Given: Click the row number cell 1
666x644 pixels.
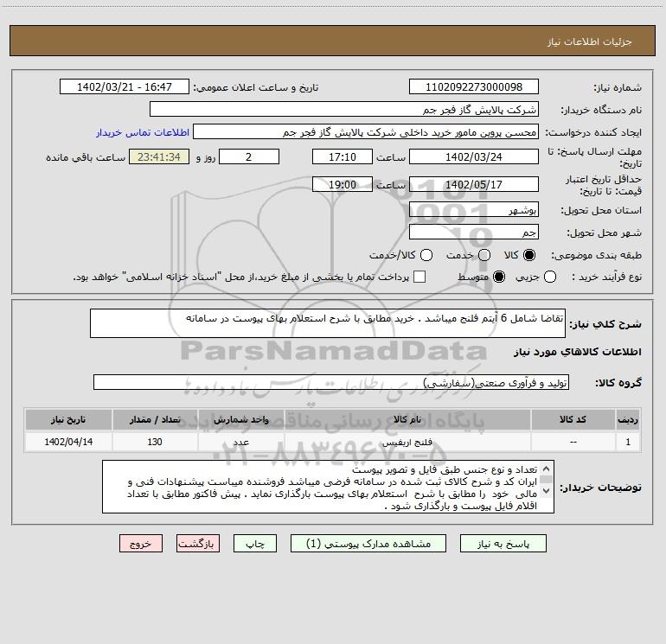Looking at the screenshot, I should [628, 442].
